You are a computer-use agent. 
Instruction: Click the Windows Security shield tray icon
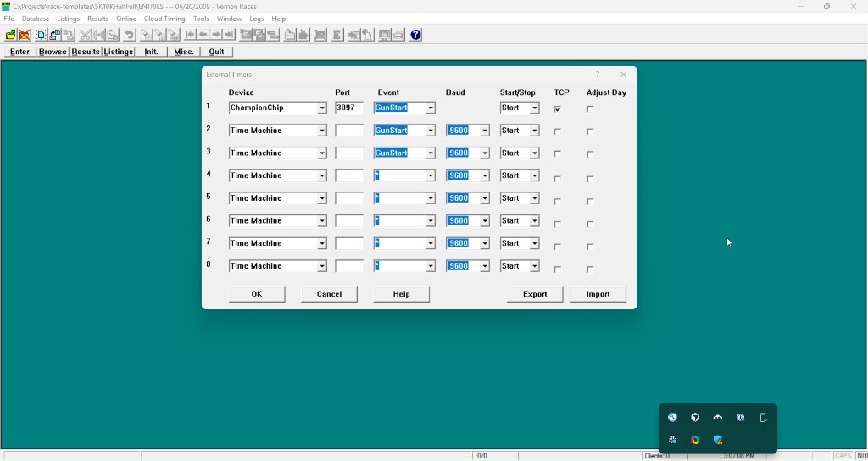(x=718, y=440)
